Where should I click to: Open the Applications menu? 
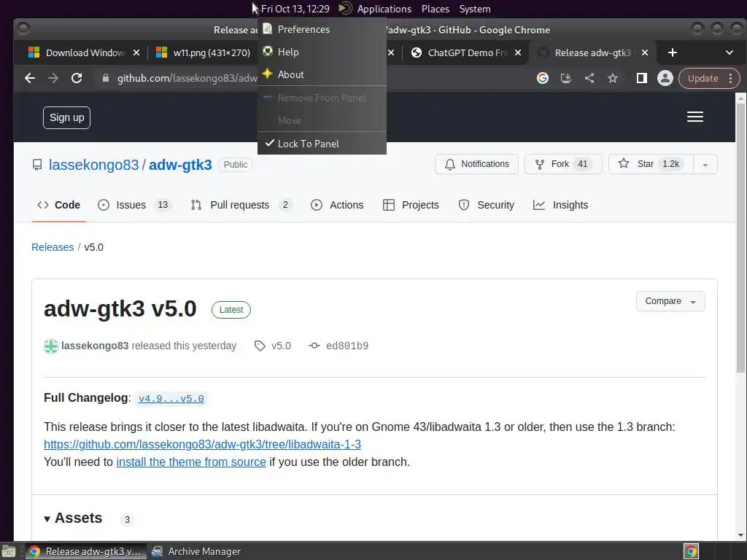(384, 9)
